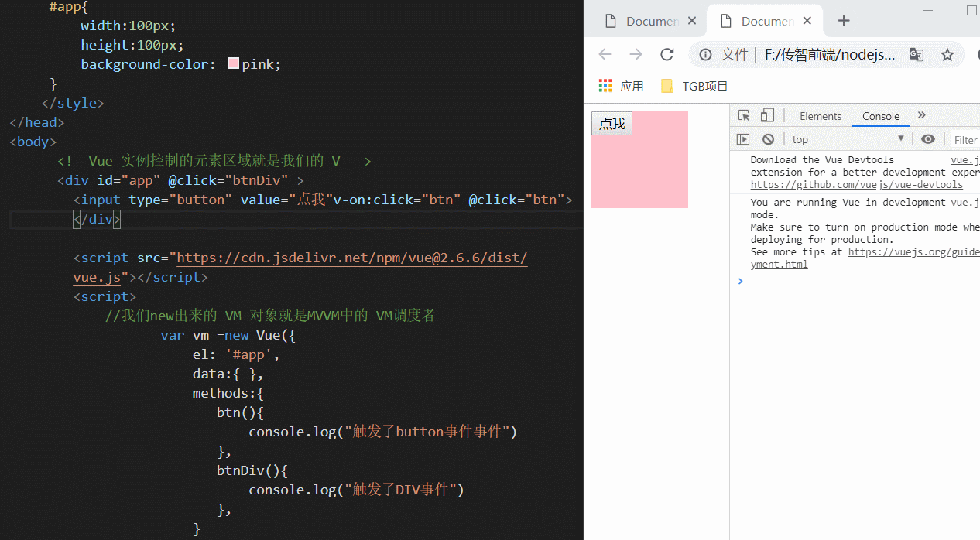This screenshot has width=980, height=540.
Task: Click the 'data:{ },' line in editor
Action: pyautogui.click(x=228, y=374)
